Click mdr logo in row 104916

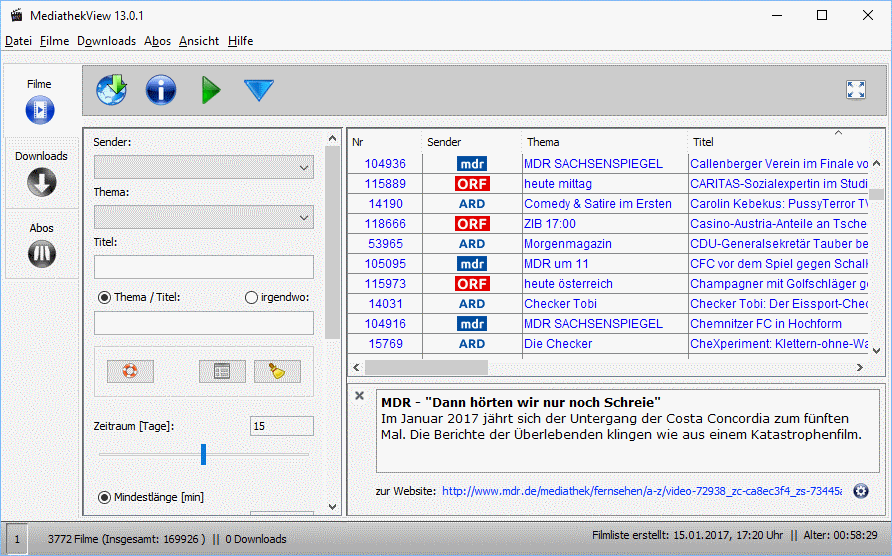click(472, 323)
